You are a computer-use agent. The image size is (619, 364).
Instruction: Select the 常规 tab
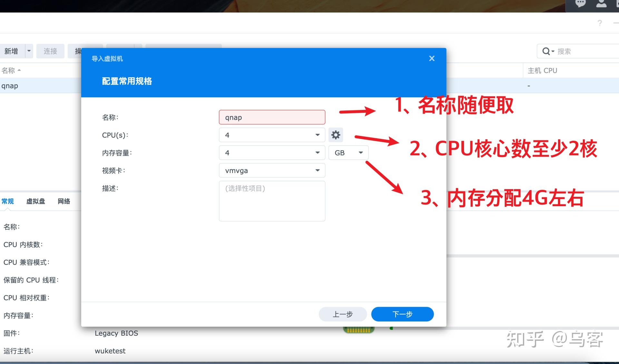(x=8, y=201)
